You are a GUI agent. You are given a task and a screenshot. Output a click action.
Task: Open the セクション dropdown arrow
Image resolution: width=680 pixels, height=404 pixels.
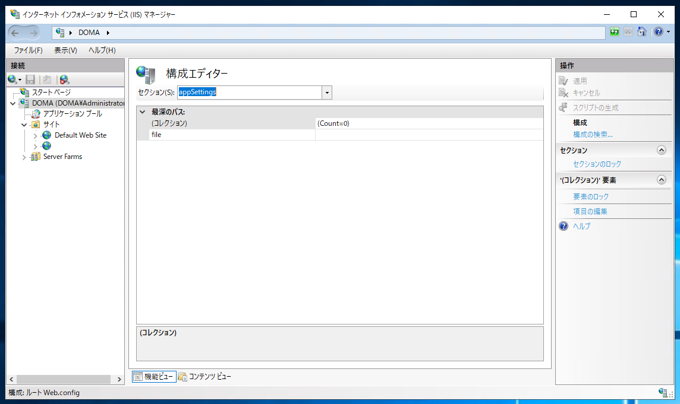[x=327, y=92]
